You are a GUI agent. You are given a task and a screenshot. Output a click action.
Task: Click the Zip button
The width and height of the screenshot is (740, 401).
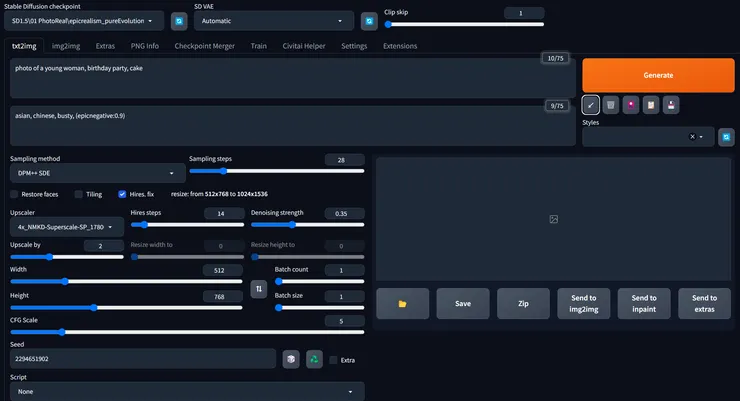pyautogui.click(x=523, y=304)
